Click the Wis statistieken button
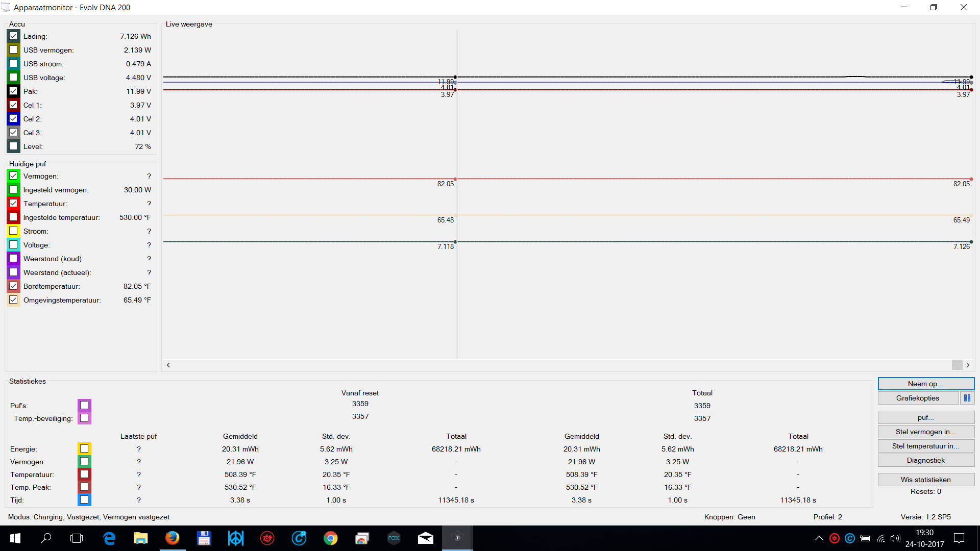 (925, 480)
